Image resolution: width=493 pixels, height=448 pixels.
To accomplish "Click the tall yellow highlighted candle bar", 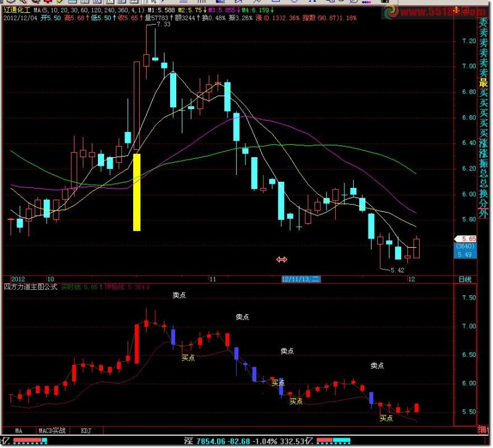I will (x=137, y=192).
